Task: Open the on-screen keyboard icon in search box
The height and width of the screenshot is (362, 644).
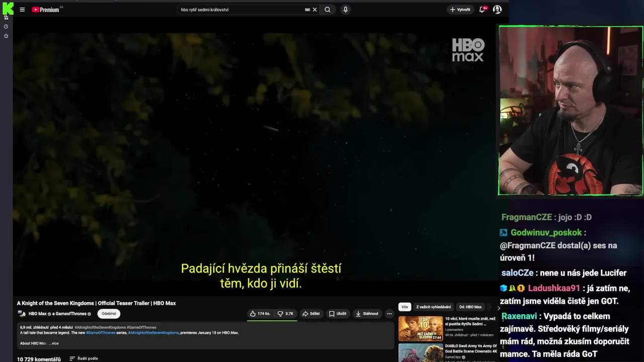Action: (x=307, y=10)
